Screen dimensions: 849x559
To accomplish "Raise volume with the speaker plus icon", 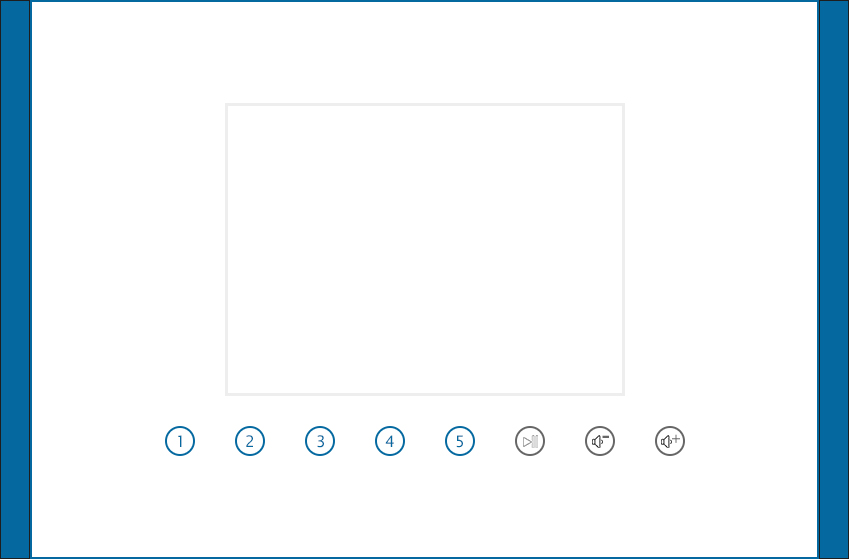I will tap(670, 441).
